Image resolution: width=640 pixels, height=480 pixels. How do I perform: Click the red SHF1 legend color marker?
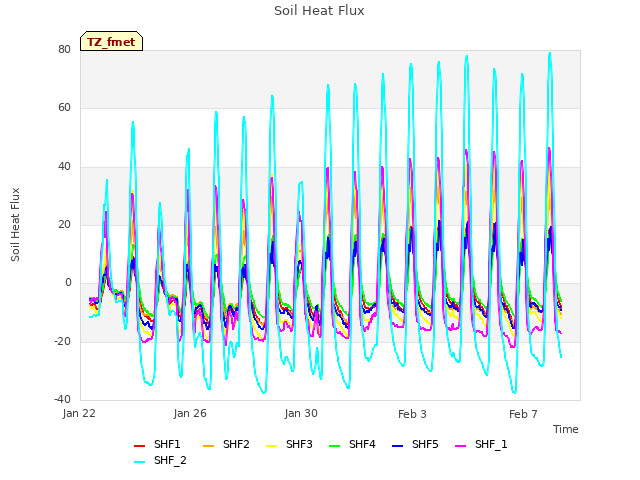140,446
